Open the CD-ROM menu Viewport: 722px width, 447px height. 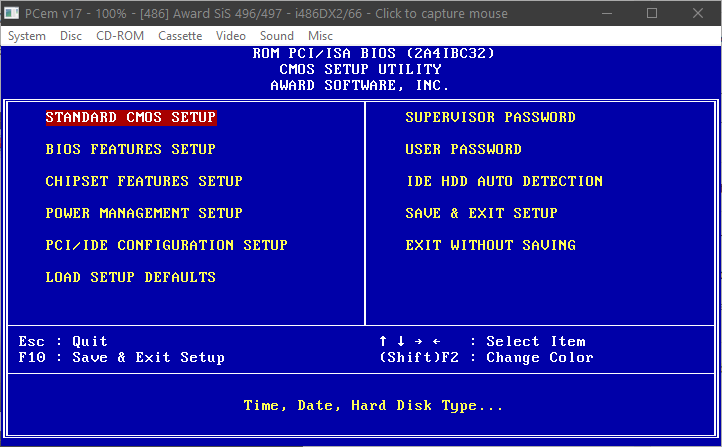click(x=120, y=36)
